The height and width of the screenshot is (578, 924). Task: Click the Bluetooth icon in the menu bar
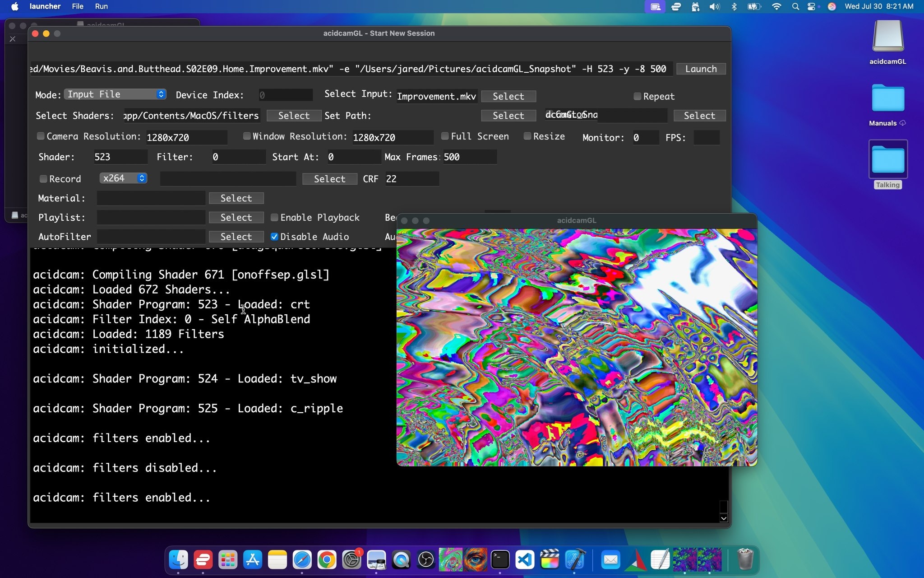[734, 6]
